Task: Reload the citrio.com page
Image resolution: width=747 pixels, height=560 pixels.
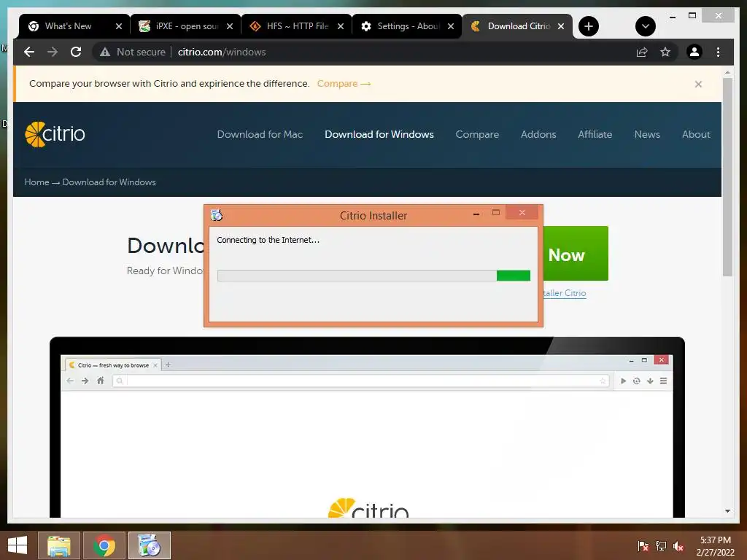Action: point(76,52)
